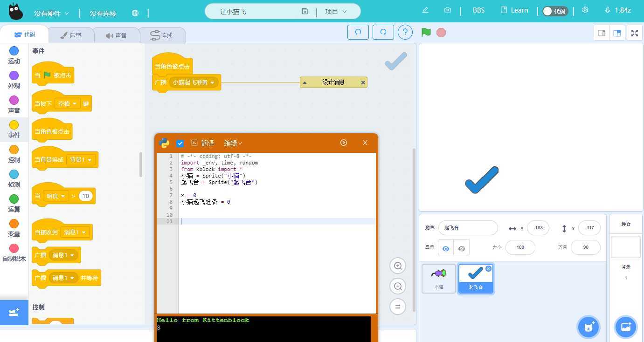The width and height of the screenshot is (644, 342).
Task: Open the 编辑 dropdown in Python window
Action: pyautogui.click(x=233, y=143)
